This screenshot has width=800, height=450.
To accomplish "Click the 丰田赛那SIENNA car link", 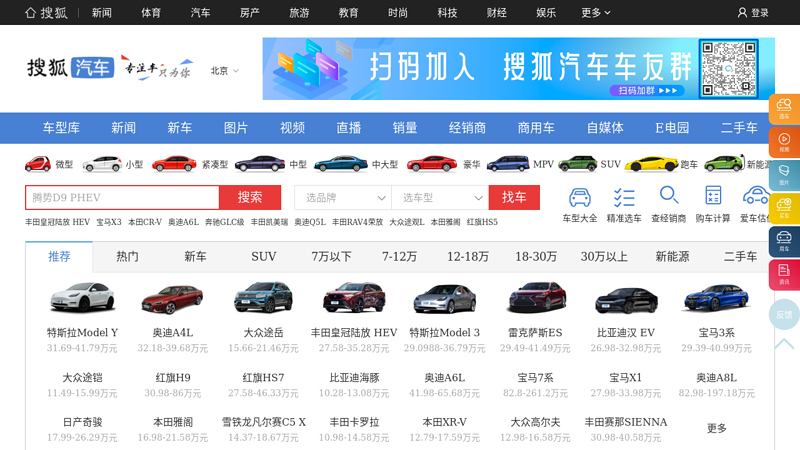I will pyautogui.click(x=626, y=422).
